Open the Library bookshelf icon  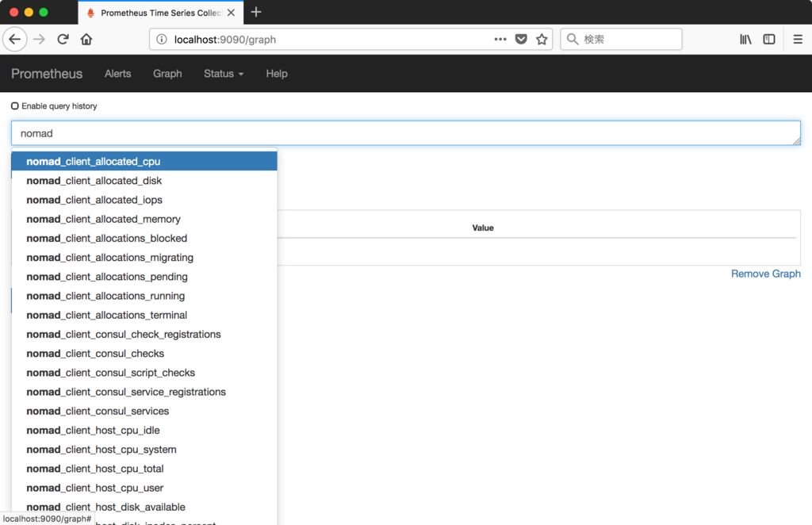[745, 40]
